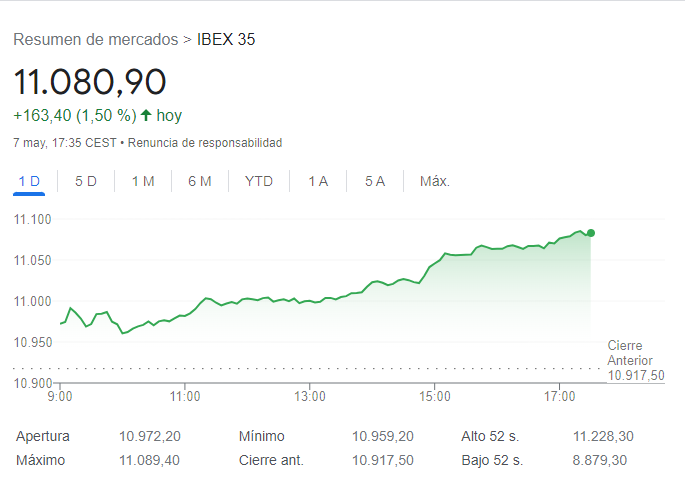Viewport: 685px width, 477px height.
Task: Click the Apertura value 10.972,20
Action: click(x=150, y=436)
